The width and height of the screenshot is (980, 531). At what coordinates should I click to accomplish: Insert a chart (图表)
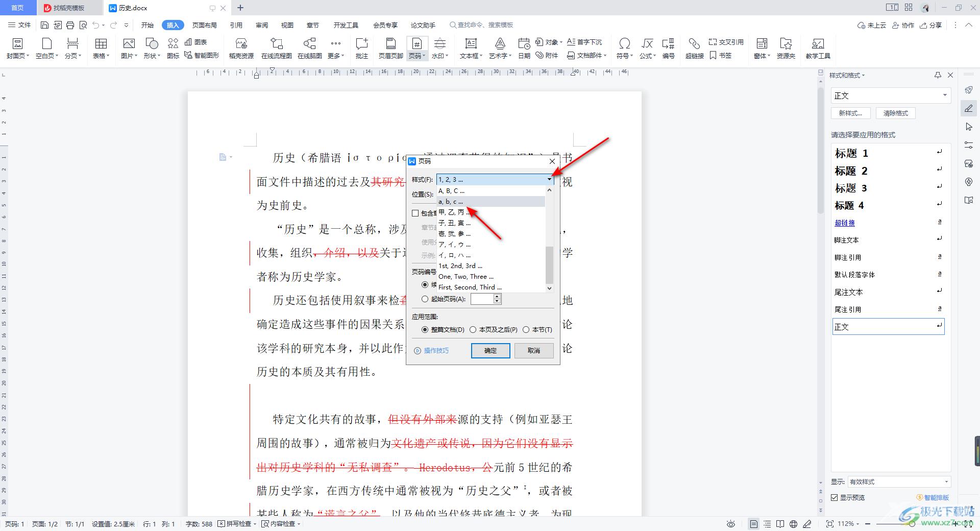196,42
